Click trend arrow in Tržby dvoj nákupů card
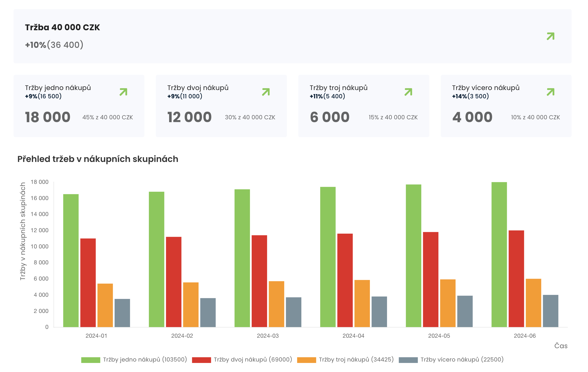 click(x=266, y=92)
